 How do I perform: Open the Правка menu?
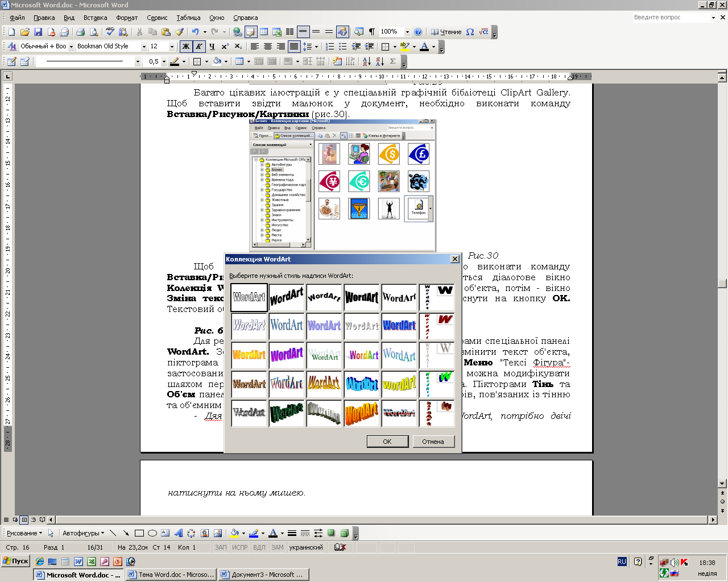tap(44, 18)
